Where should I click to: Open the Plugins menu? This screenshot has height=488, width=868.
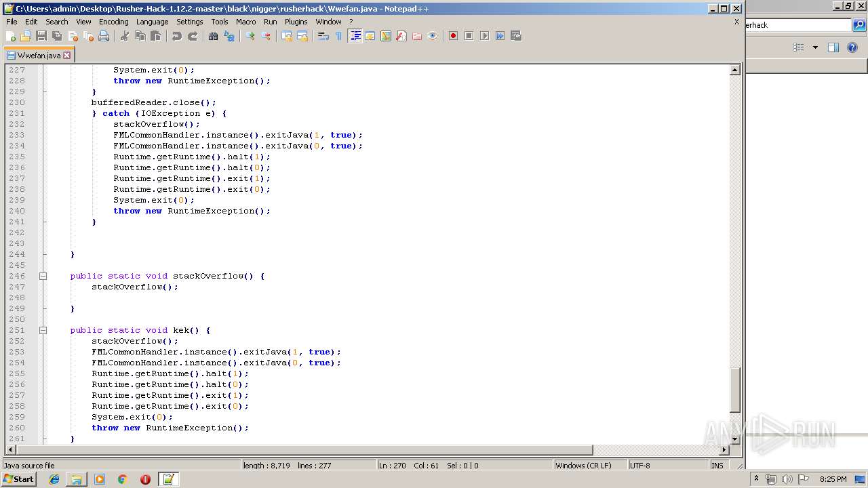pyautogui.click(x=296, y=22)
